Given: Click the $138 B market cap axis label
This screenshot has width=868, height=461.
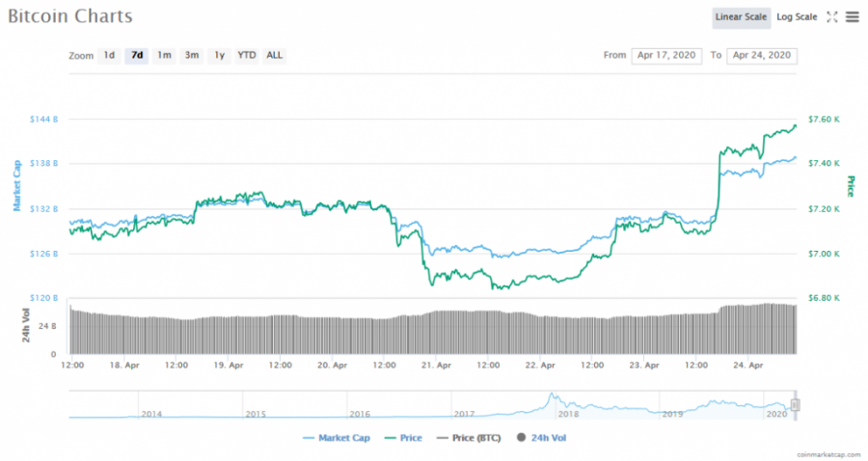Looking at the screenshot, I should click(x=43, y=163).
